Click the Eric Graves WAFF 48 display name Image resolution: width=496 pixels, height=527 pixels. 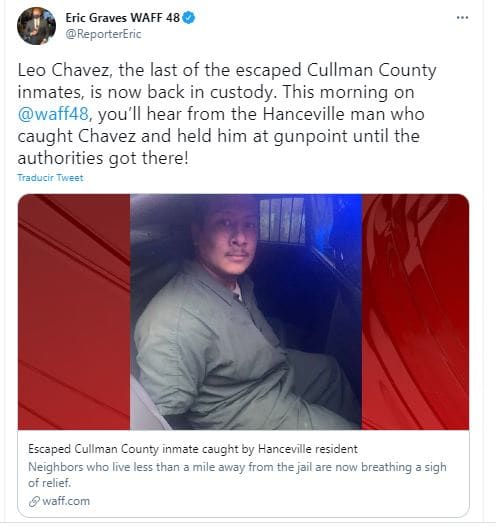(x=122, y=17)
